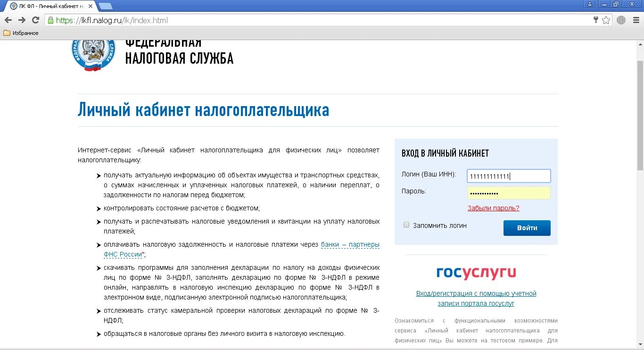The image size is (644, 350).
Task: Click the globe extension icon
Action: (621, 20)
